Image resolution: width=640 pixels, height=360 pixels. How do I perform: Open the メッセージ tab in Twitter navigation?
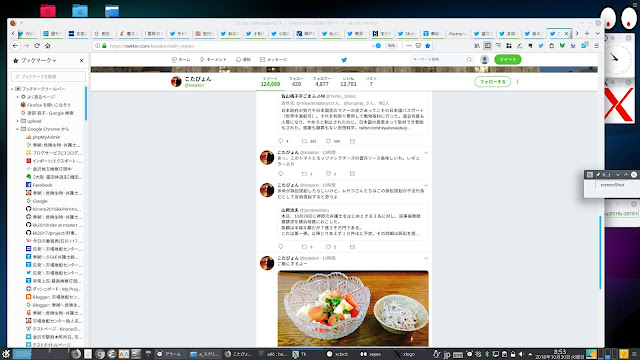coord(273,60)
